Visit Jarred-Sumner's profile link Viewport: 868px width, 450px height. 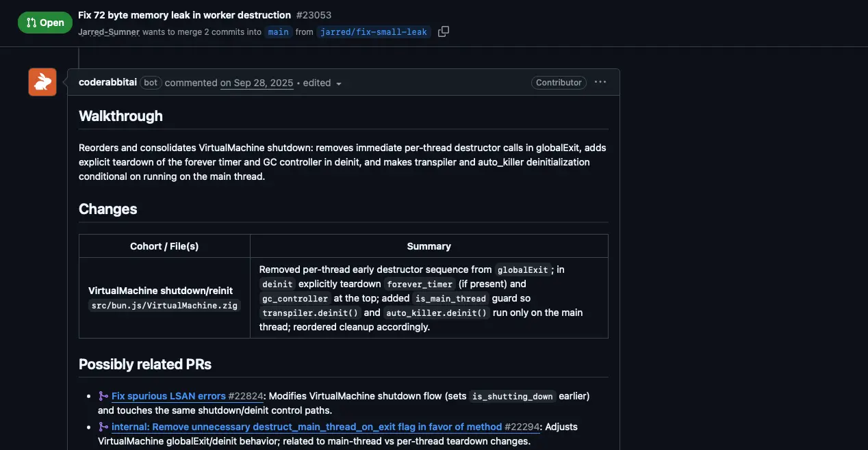pos(108,32)
